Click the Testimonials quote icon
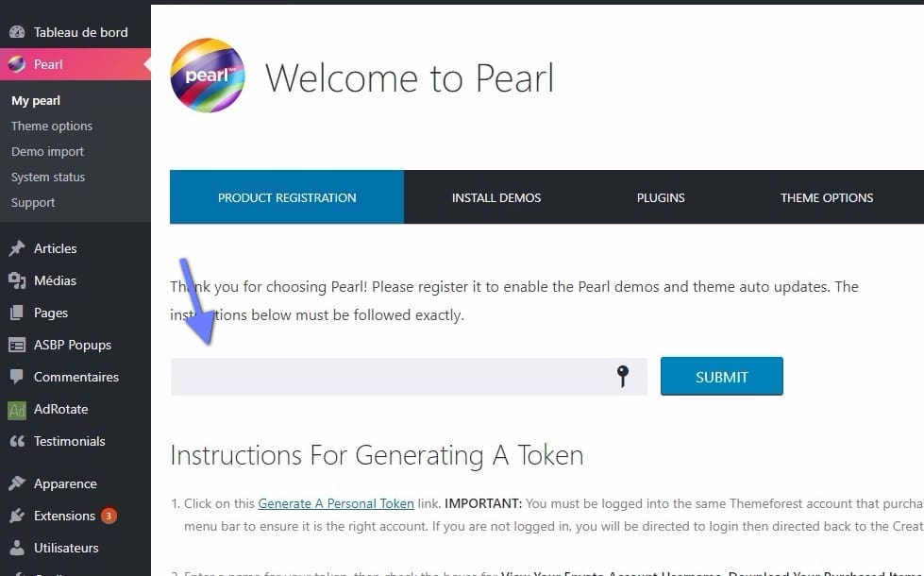924x576 pixels. pyautogui.click(x=19, y=441)
